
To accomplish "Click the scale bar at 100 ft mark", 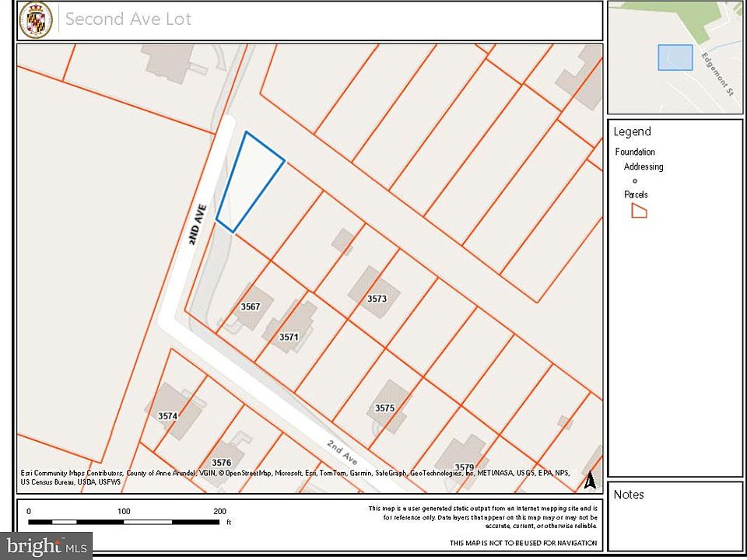I will (124, 521).
